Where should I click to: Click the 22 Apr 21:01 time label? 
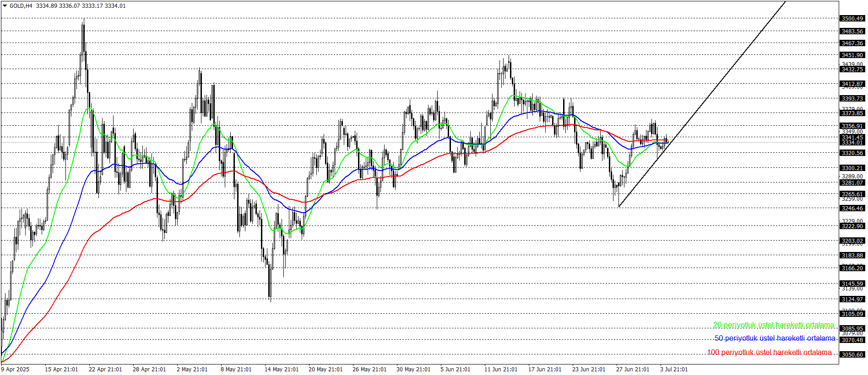click(x=105, y=370)
